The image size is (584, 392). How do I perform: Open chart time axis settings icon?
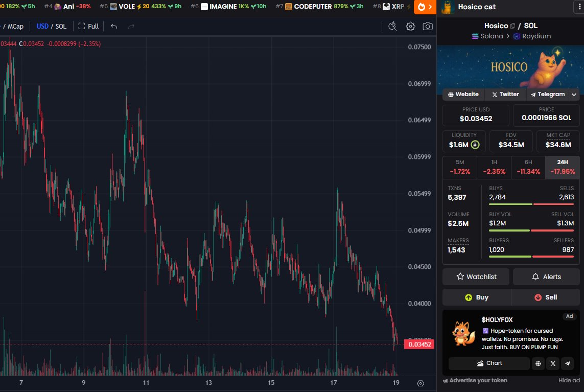pyautogui.click(x=421, y=383)
